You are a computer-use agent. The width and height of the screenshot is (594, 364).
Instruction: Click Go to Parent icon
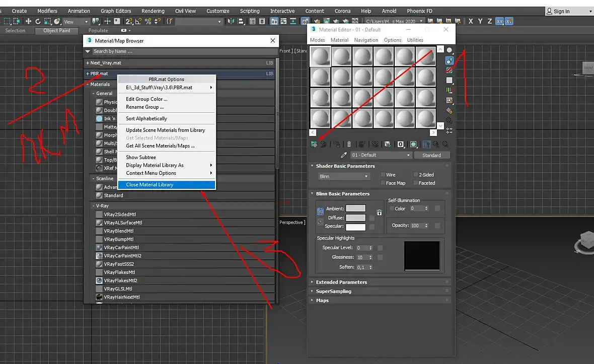point(436,144)
